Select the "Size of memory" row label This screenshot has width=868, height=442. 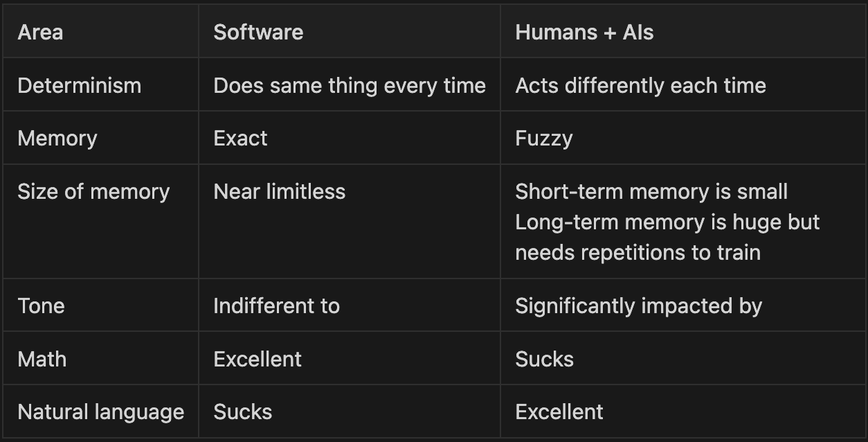(x=93, y=192)
